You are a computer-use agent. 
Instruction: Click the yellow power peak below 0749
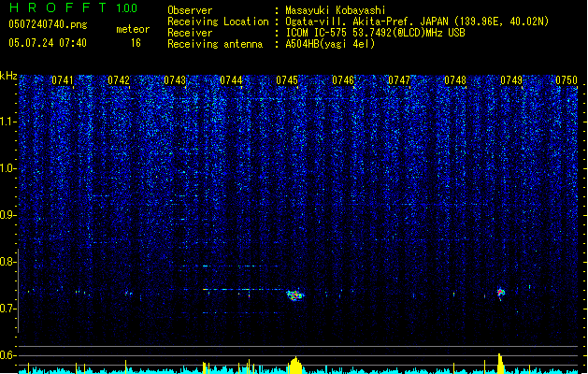[500, 364]
